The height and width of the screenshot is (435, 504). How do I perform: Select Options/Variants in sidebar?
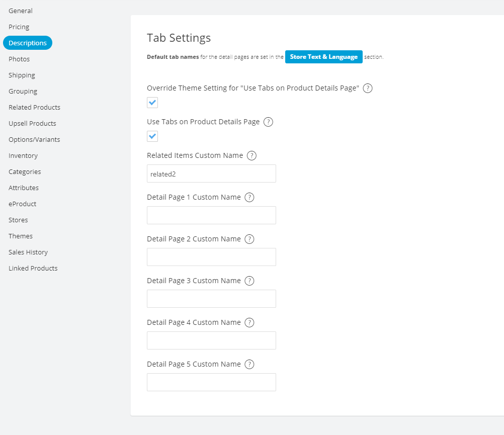(34, 139)
